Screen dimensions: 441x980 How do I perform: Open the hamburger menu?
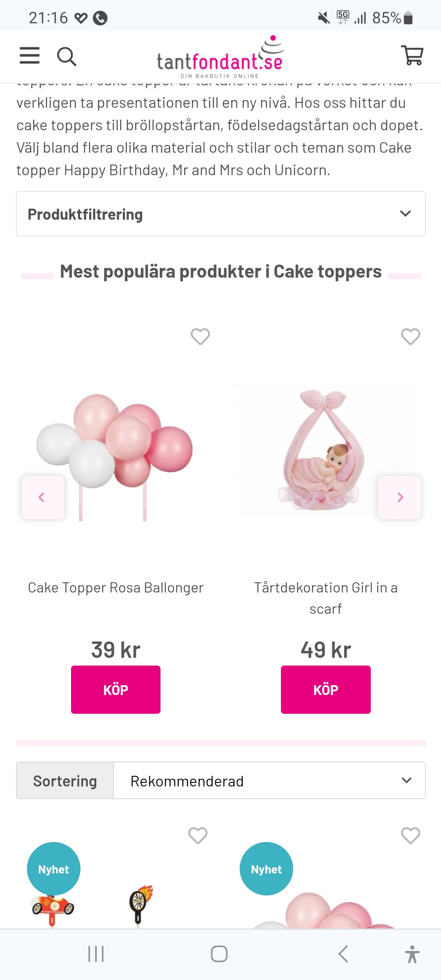click(x=30, y=56)
